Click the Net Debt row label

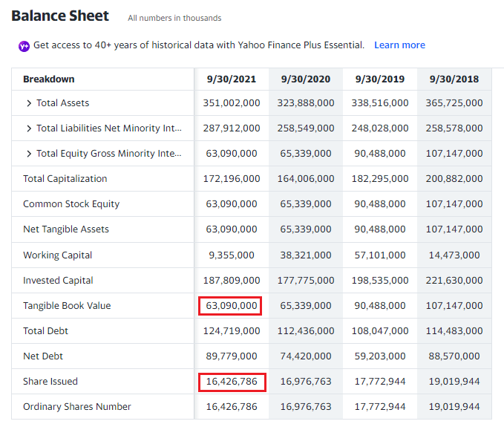pyautogui.click(x=43, y=356)
